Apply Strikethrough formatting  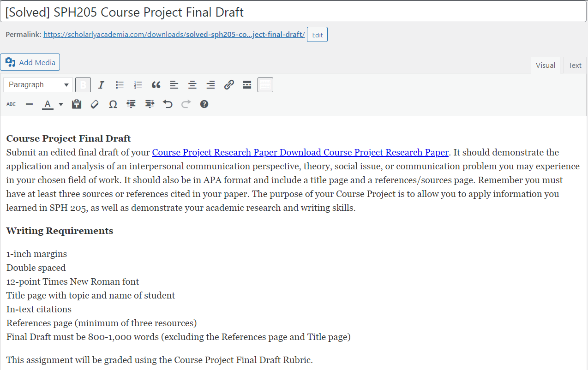[11, 104]
